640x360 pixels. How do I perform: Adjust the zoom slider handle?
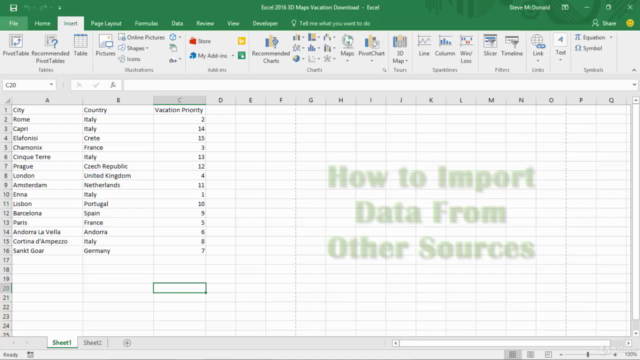pos(588,354)
